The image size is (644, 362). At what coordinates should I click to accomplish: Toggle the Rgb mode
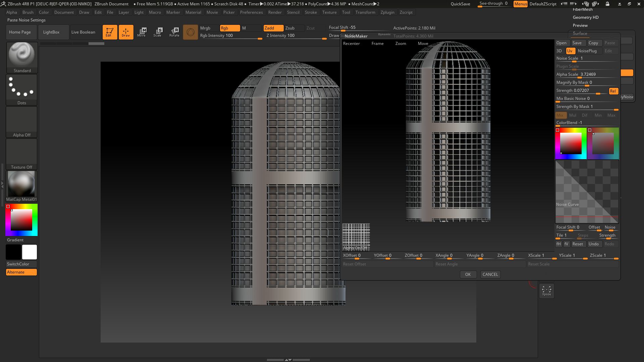point(230,28)
